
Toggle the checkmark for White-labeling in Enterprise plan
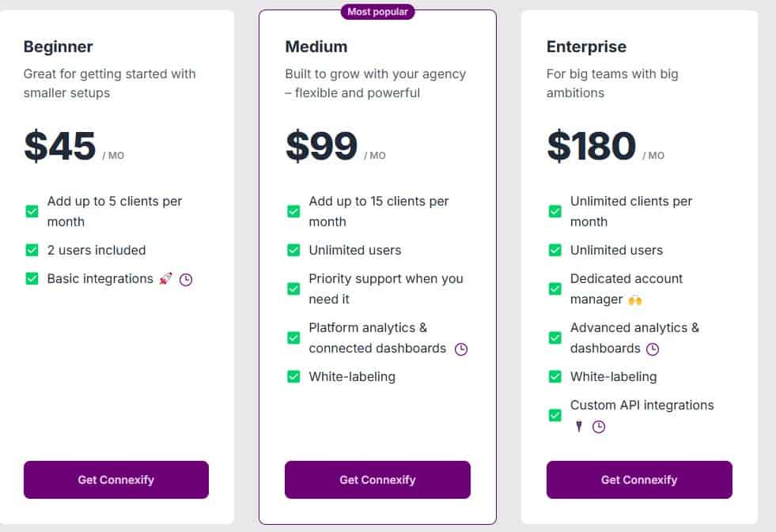point(555,376)
